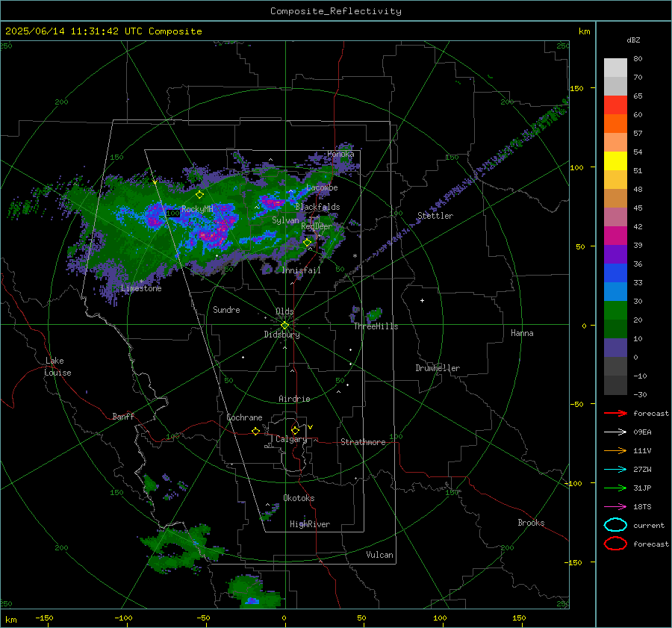Click the Airdrie city label
Image resolution: width=672 pixels, height=628 pixels.
pos(294,399)
